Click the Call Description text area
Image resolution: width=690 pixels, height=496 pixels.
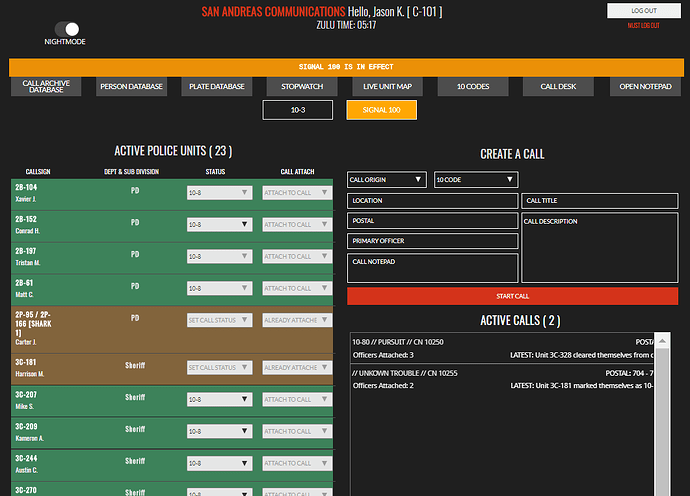599,248
